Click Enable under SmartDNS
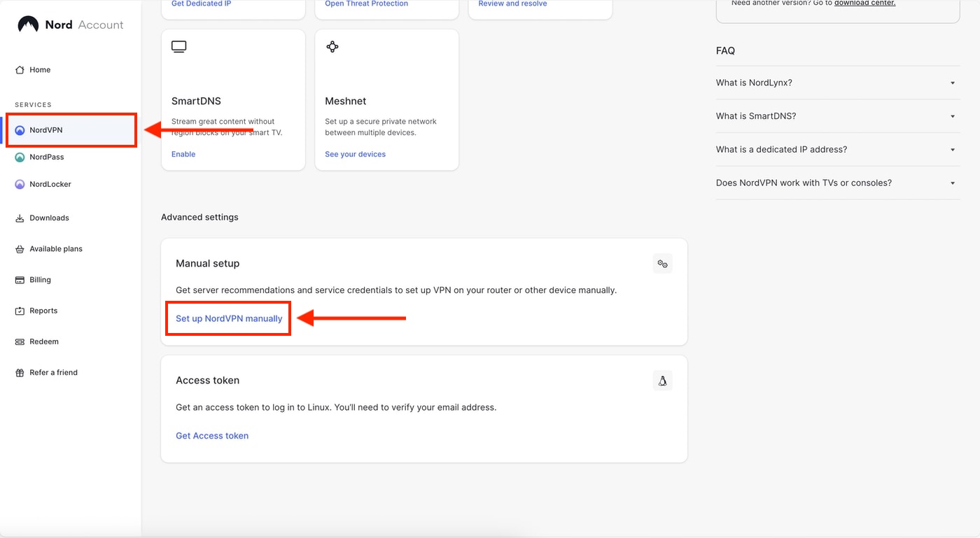 (x=183, y=154)
